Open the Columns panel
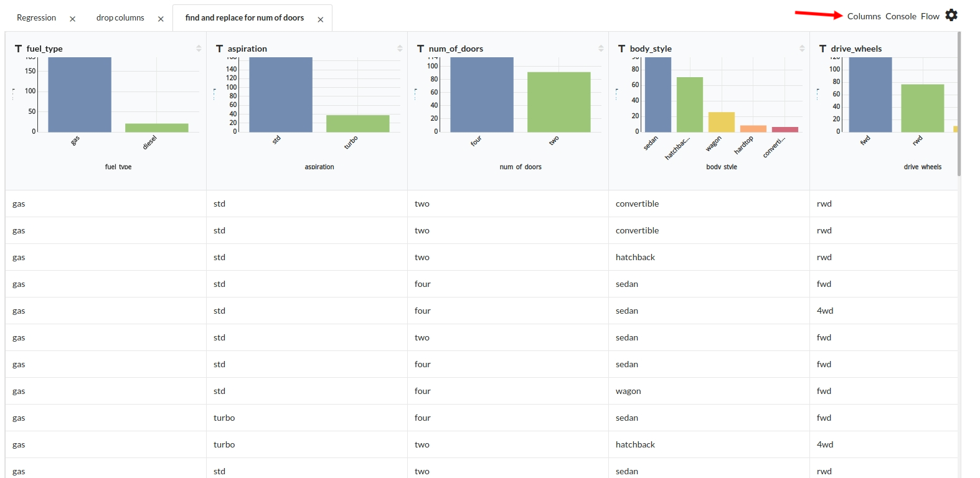Viewport: 980px width, 478px height. point(864,16)
